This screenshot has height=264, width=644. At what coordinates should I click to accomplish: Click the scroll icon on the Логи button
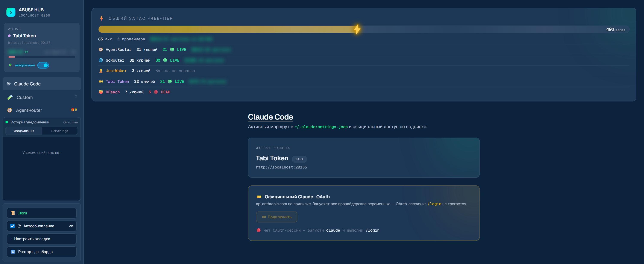[x=13, y=213]
